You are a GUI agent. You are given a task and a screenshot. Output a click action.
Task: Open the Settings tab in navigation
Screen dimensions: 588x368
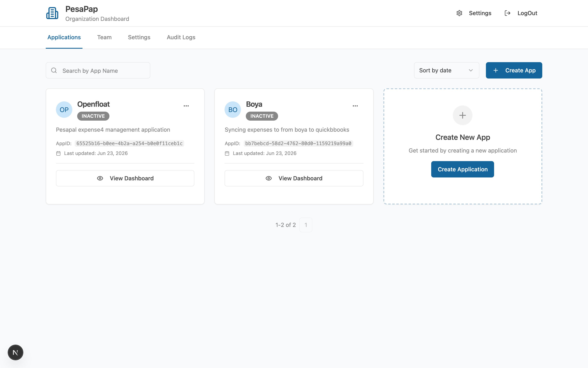(139, 37)
